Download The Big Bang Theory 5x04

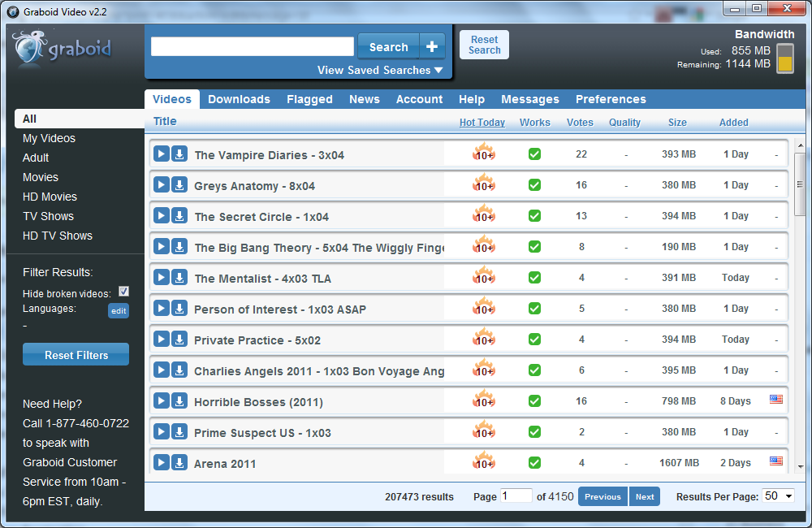179,247
